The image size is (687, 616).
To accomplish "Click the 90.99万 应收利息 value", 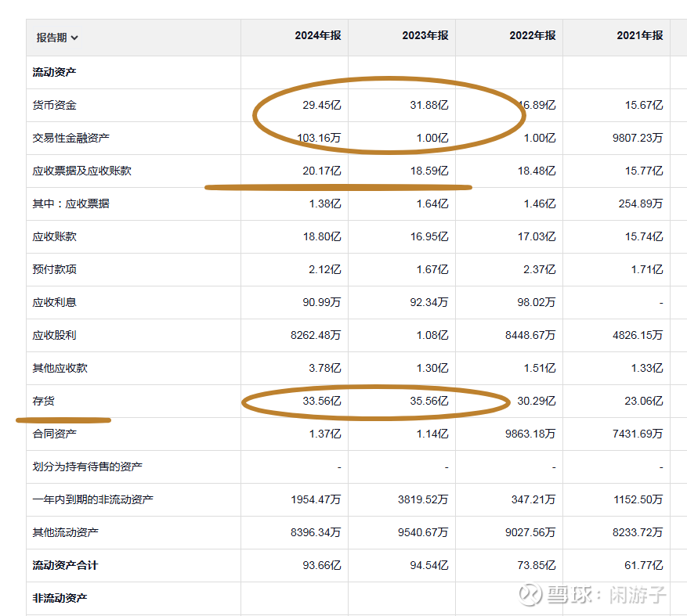I will coord(322,303).
